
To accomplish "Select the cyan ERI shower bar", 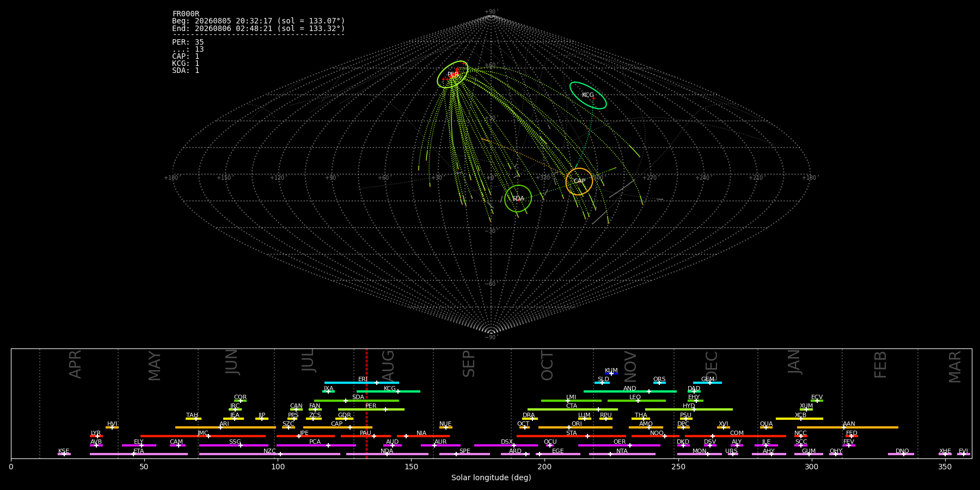I will pos(362,383).
